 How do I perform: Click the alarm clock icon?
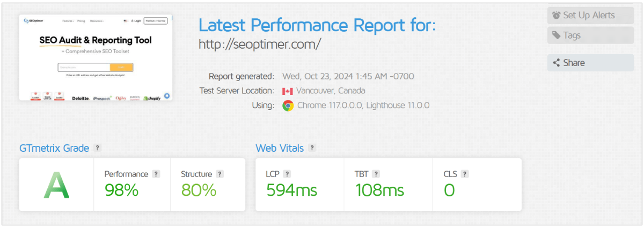coord(557,15)
